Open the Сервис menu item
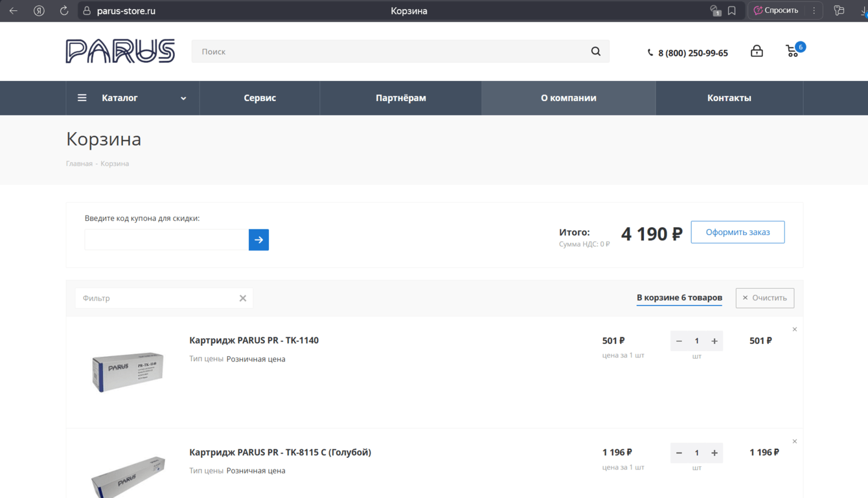The height and width of the screenshot is (498, 868). click(x=260, y=98)
